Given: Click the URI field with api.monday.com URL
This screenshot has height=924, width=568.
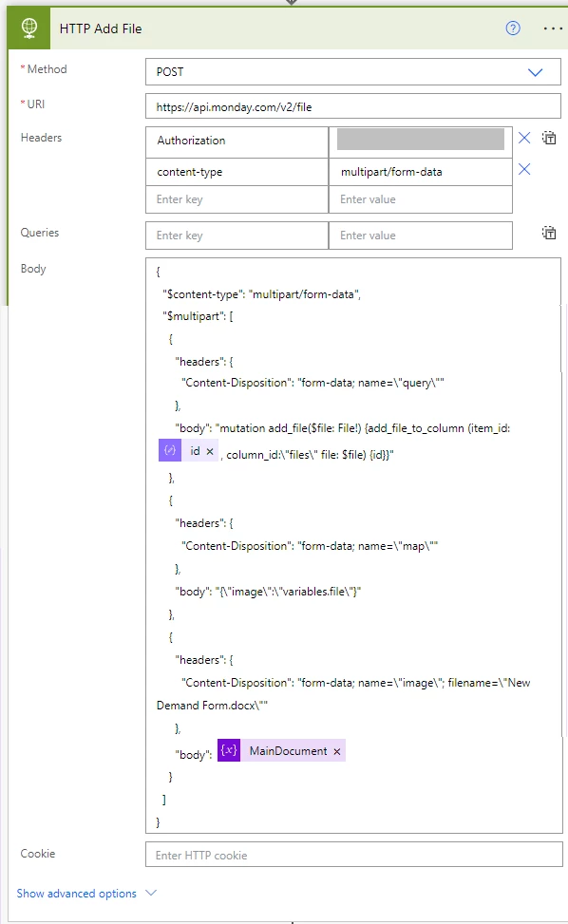Looking at the screenshot, I should tap(353, 106).
